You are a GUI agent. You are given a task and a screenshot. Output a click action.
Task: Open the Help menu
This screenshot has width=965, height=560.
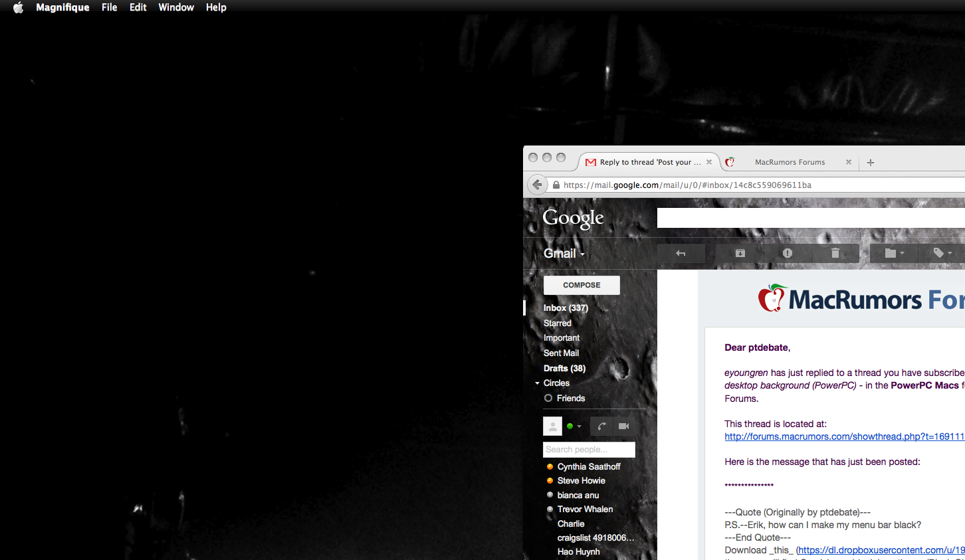click(x=216, y=7)
